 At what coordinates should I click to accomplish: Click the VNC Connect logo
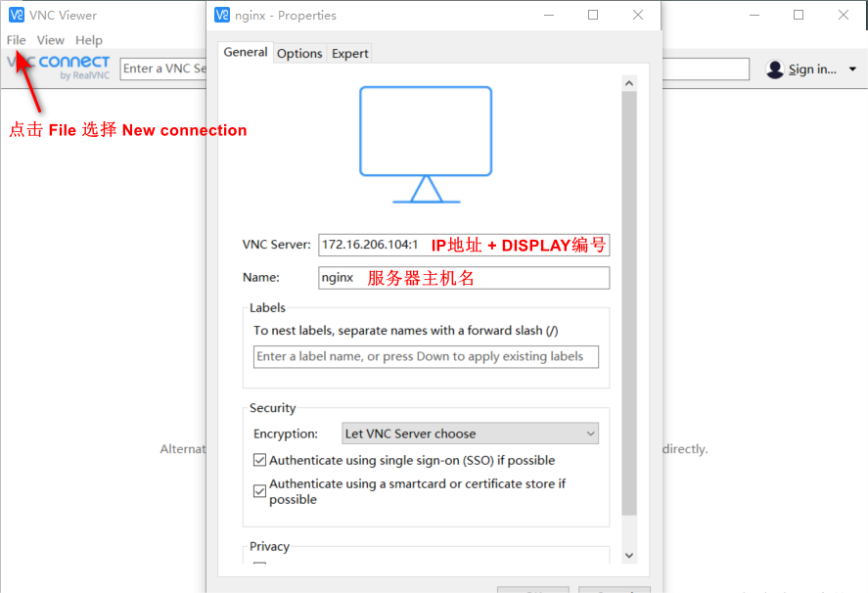coord(58,67)
